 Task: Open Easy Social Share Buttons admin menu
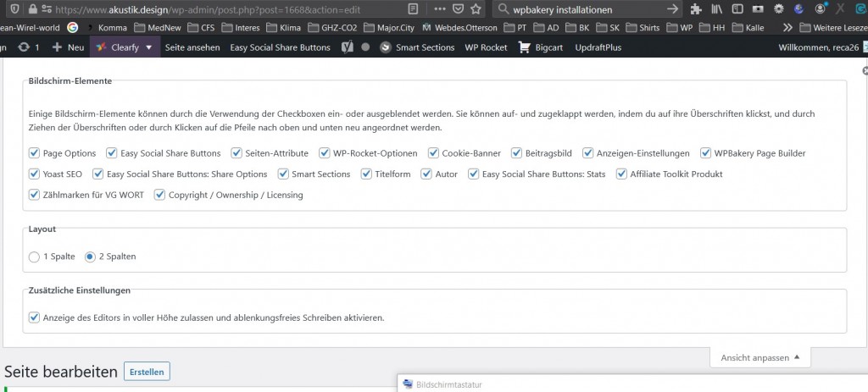coord(280,47)
